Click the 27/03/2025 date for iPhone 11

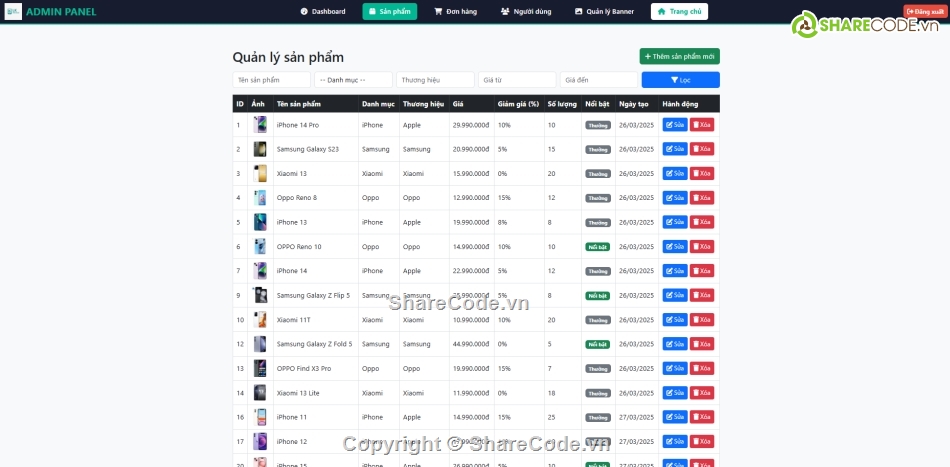pos(637,417)
